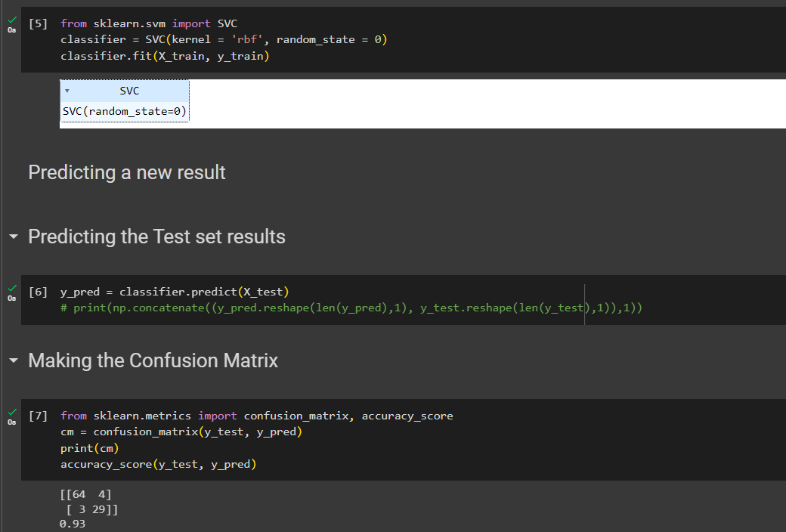Click the accuracy output 0.93
The height and width of the screenshot is (532, 786).
coord(73,524)
